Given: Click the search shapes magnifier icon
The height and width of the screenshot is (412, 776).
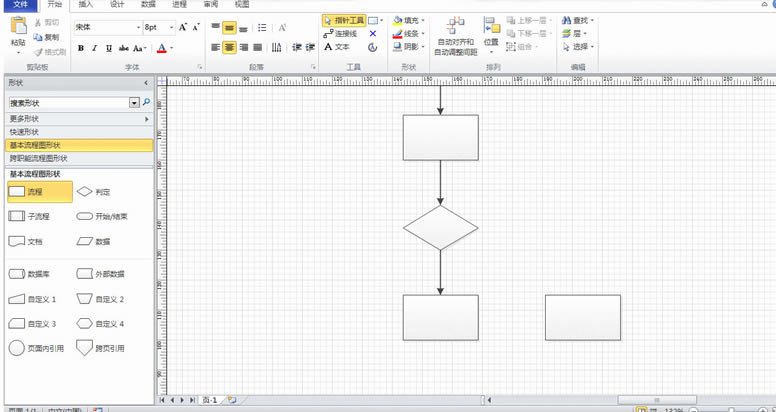Looking at the screenshot, I should (x=146, y=103).
